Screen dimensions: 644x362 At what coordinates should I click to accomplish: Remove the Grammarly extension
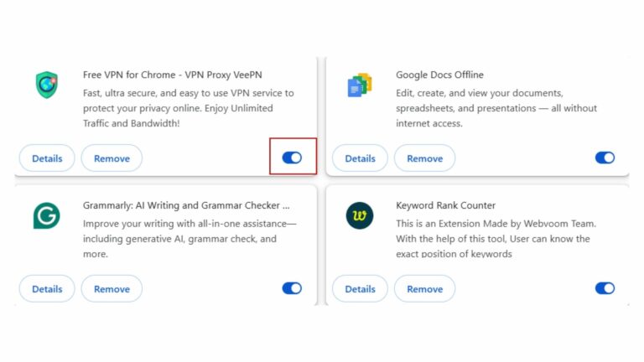point(112,288)
